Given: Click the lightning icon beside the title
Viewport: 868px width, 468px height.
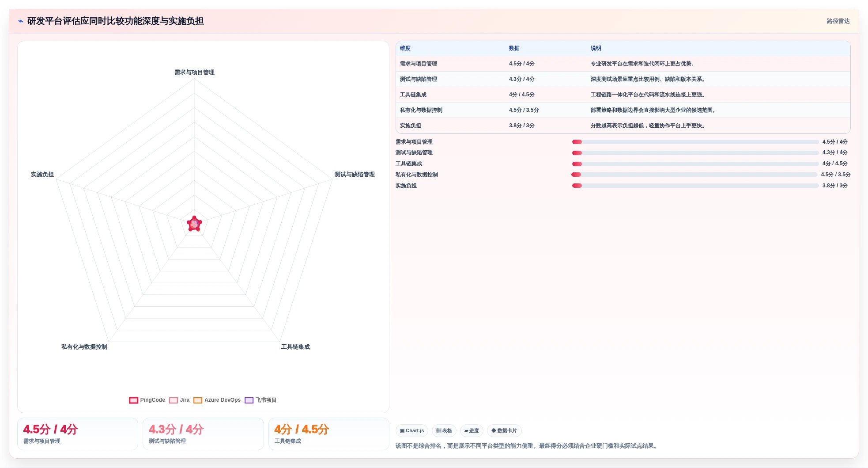Looking at the screenshot, I should point(21,21).
